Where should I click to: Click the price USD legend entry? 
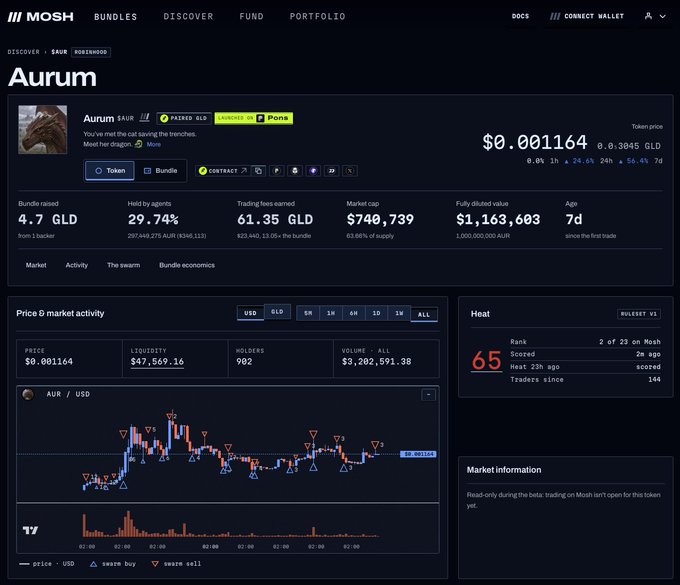pyautogui.click(x=47, y=564)
